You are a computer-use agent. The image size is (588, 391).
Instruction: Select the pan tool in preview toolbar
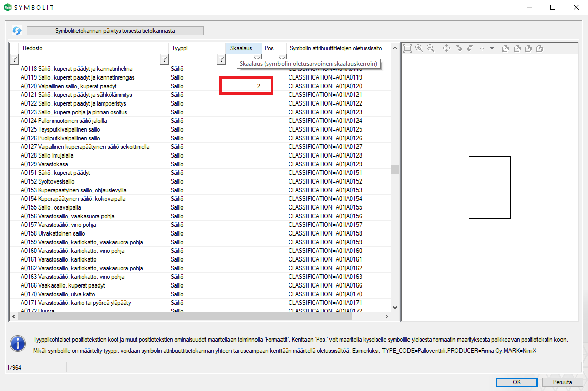point(446,48)
